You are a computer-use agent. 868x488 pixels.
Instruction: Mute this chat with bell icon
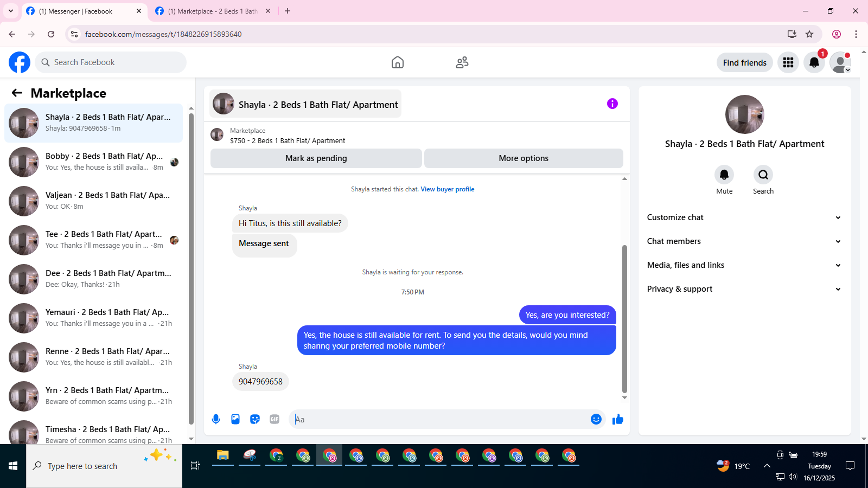coord(724,175)
